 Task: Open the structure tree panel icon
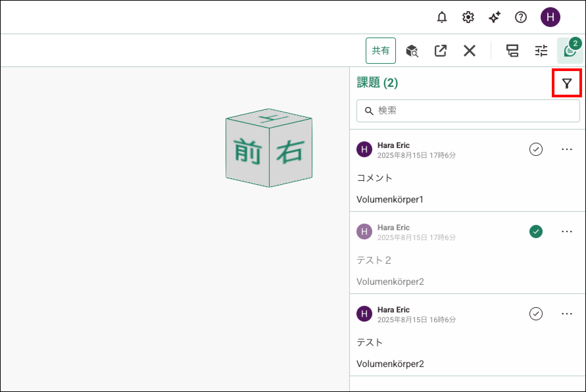click(512, 51)
